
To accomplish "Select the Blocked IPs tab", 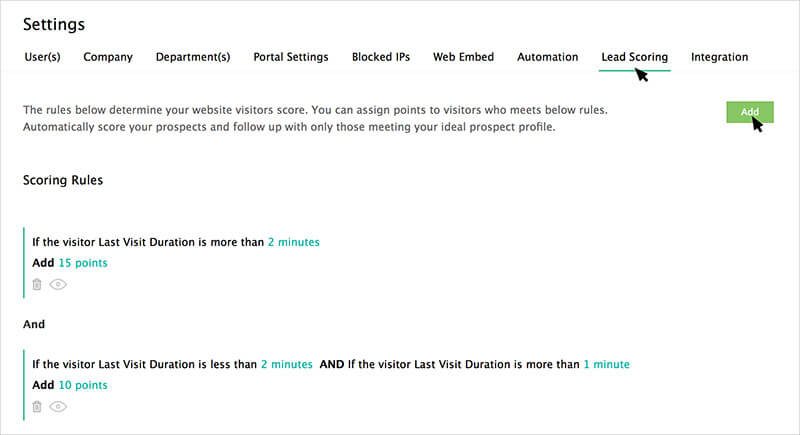I will 381,57.
